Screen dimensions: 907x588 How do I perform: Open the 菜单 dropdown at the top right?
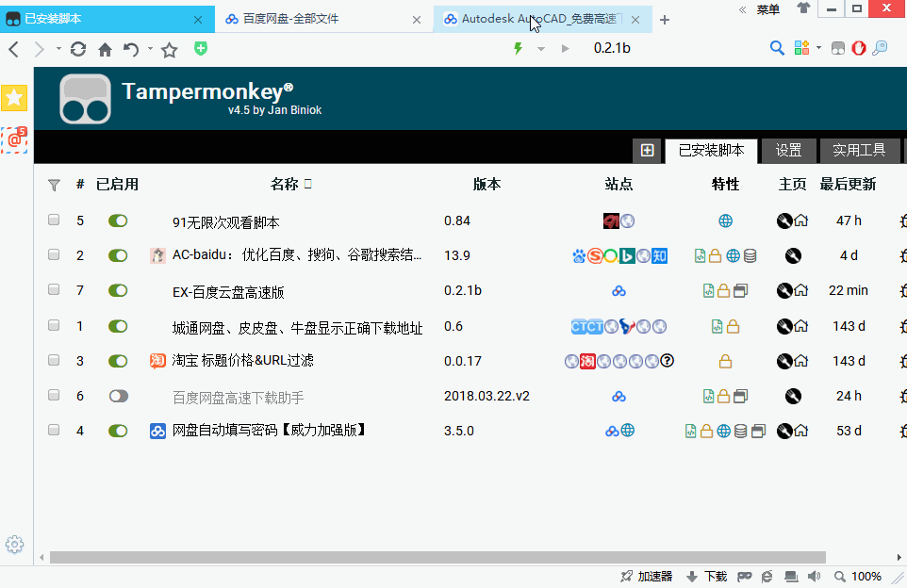point(767,9)
